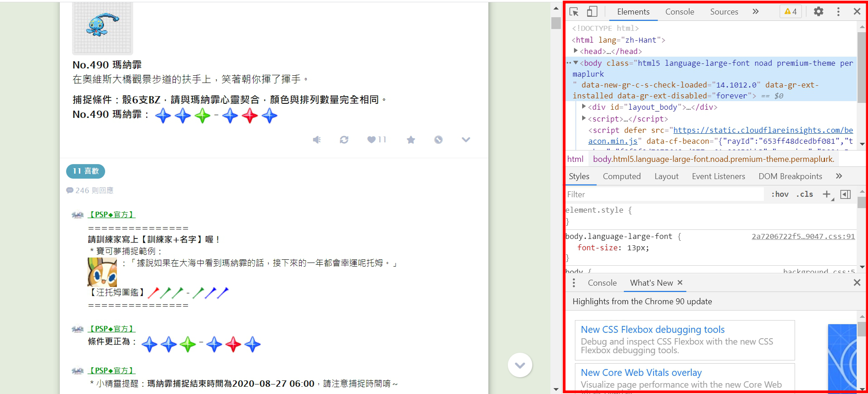Close the What's New tab
Viewport: 868px width, 394px height.
(x=680, y=282)
